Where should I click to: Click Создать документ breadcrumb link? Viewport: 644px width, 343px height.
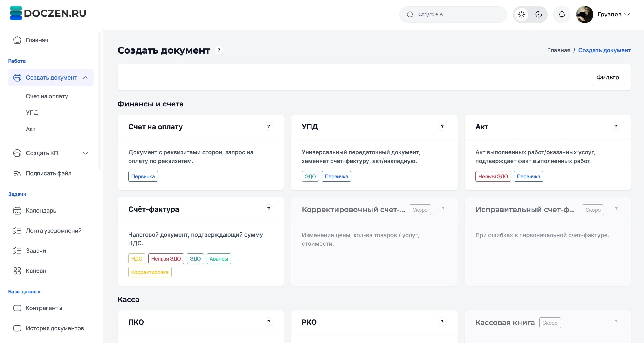tap(605, 50)
